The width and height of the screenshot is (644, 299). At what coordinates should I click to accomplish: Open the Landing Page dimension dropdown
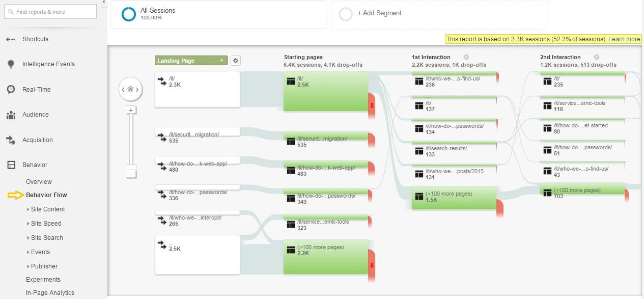coord(190,61)
